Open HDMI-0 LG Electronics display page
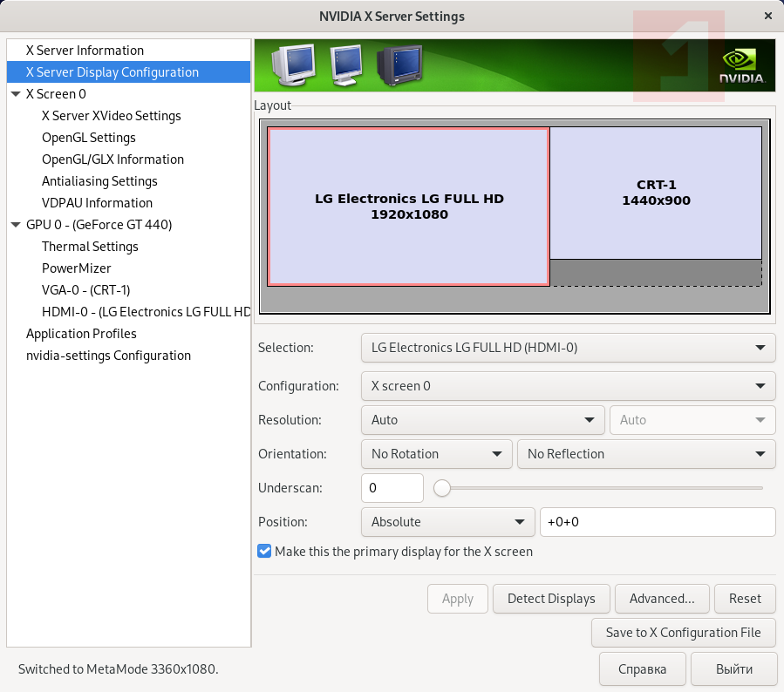 128,312
